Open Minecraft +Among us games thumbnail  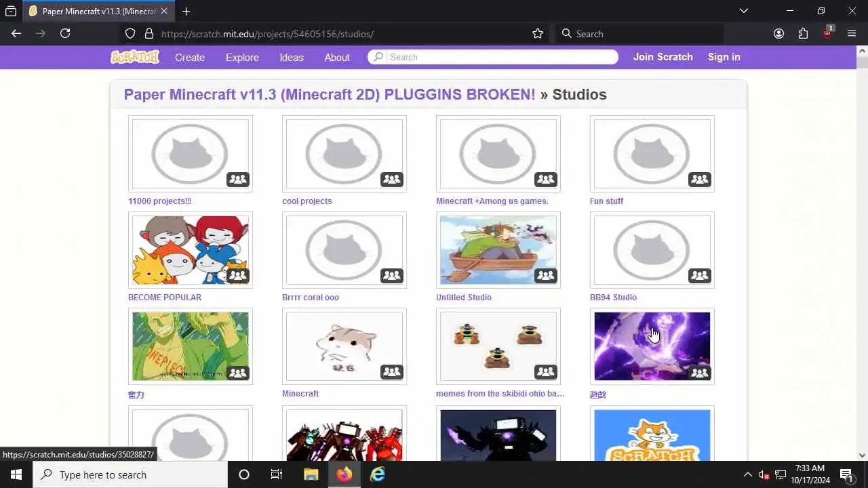(498, 154)
